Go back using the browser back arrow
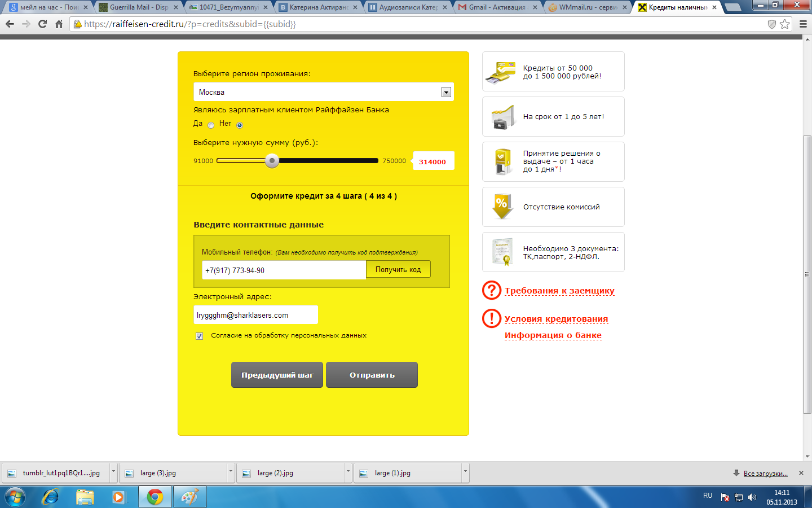Viewport: 812px width, 508px height. 10,24
